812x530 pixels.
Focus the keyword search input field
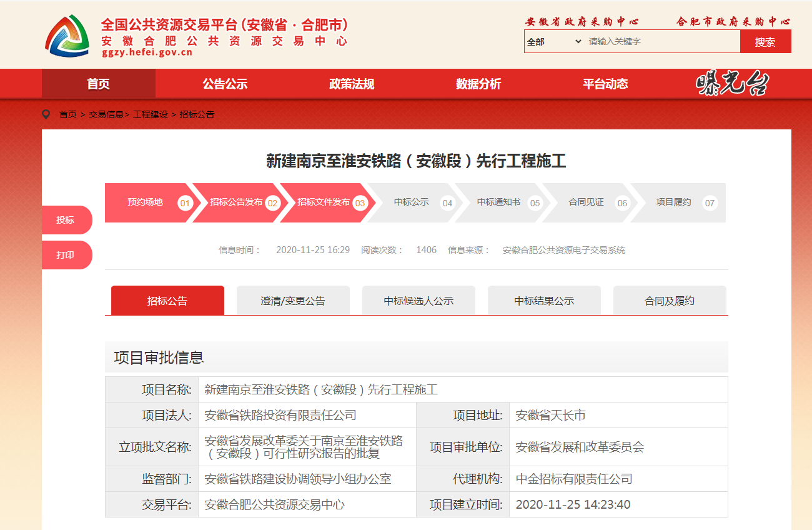tap(661, 42)
